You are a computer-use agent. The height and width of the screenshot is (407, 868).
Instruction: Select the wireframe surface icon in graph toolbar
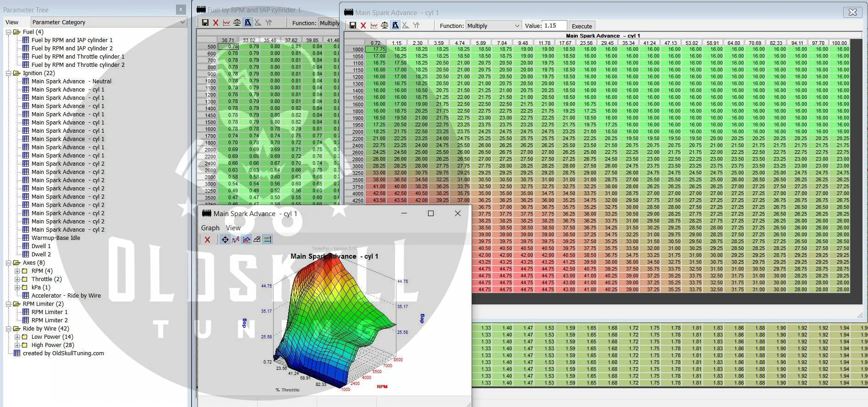pyautogui.click(x=257, y=239)
